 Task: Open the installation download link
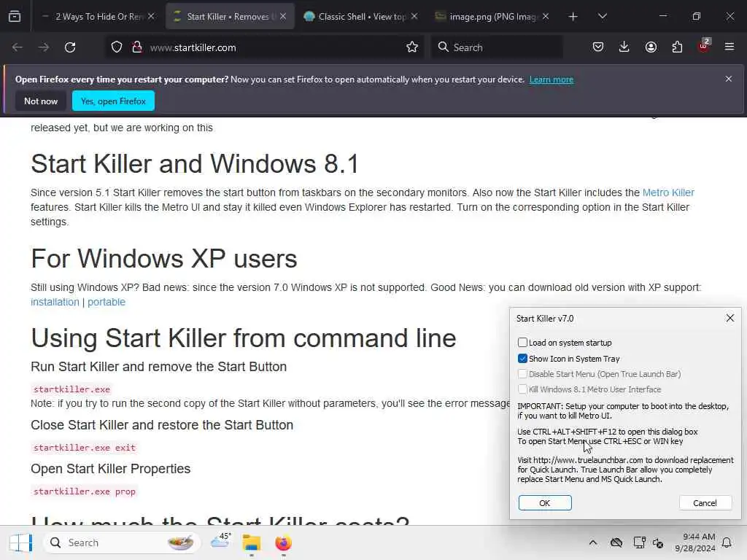point(55,303)
